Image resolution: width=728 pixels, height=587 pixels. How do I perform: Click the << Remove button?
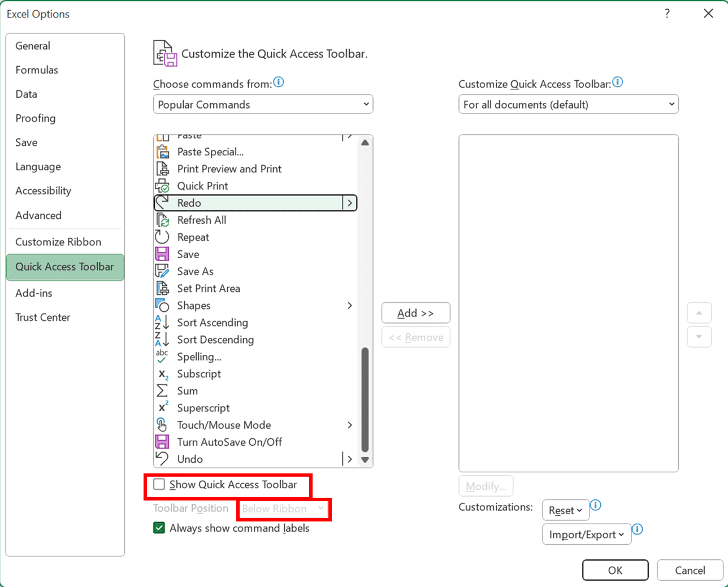416,337
